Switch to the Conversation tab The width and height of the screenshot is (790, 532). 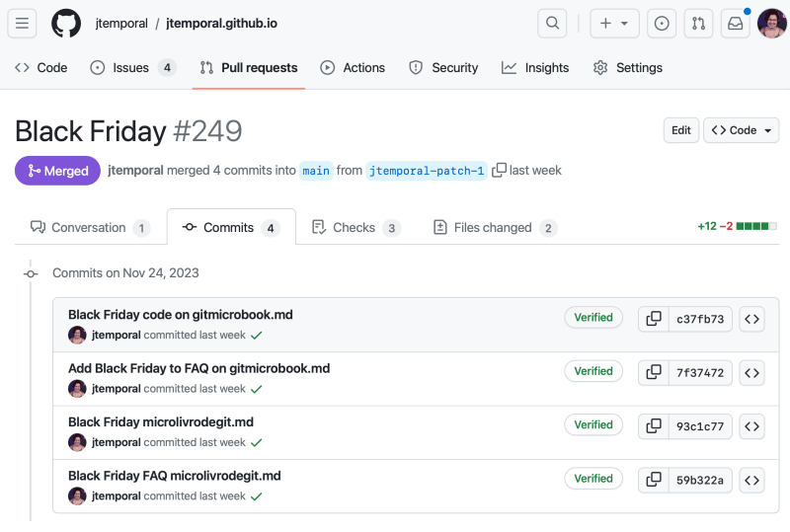[x=90, y=228]
